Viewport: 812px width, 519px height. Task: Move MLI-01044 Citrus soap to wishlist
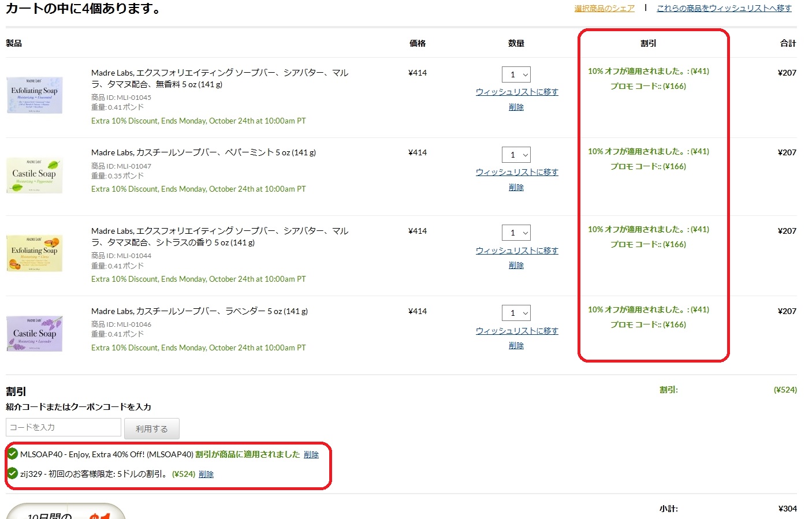[517, 251]
